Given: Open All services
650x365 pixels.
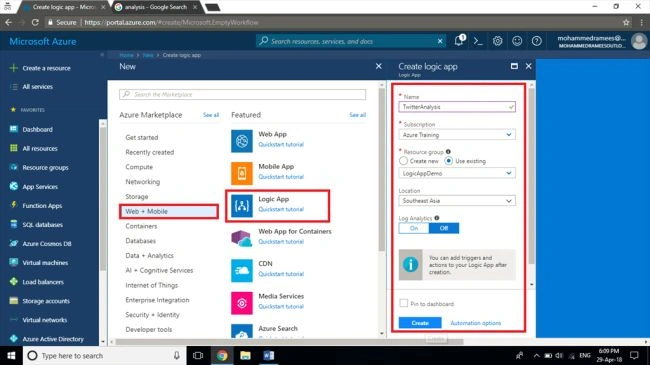Looking at the screenshot, I should [37, 87].
